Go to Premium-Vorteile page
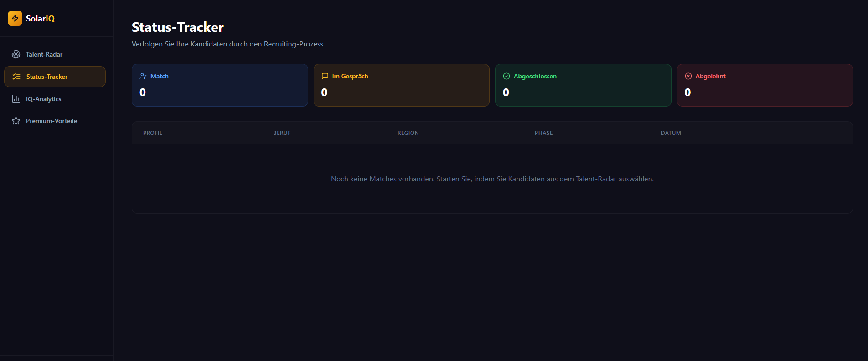Viewport: 868px width, 361px height. [52, 121]
